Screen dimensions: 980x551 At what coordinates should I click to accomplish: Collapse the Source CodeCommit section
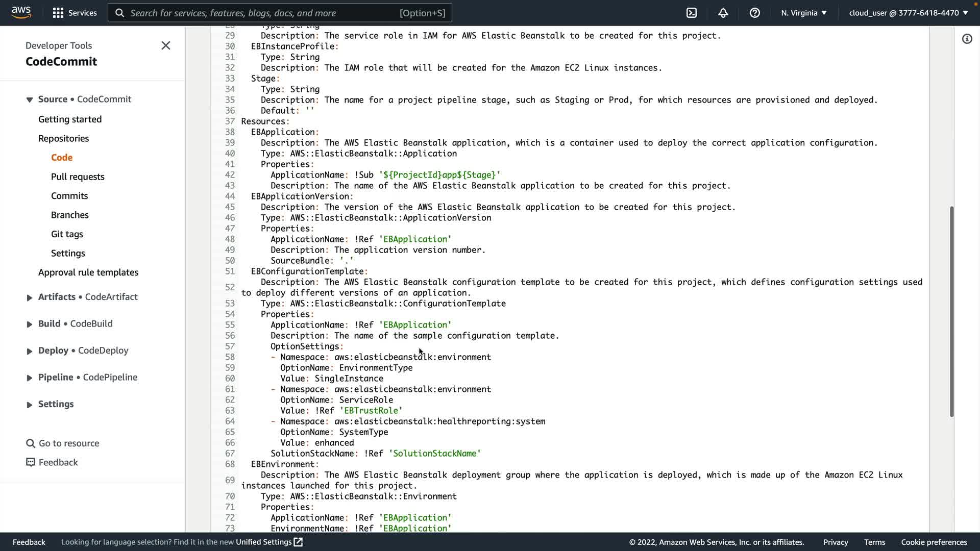29,99
